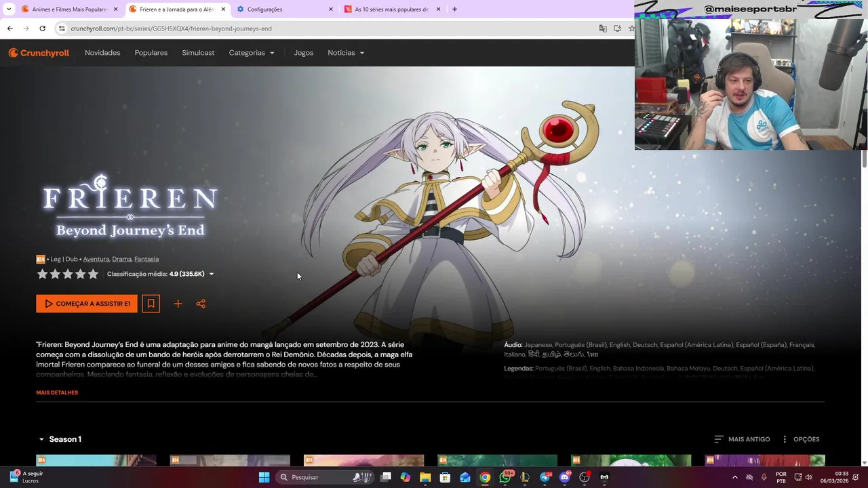Open the POR PTB language indicator
868x488 pixels.
781,477
